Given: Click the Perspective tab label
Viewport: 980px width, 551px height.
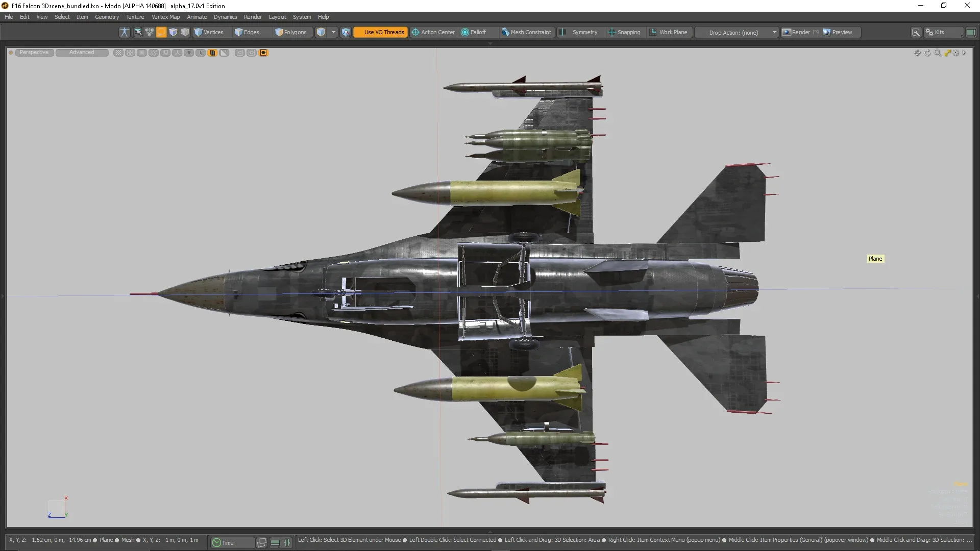Looking at the screenshot, I should point(34,52).
